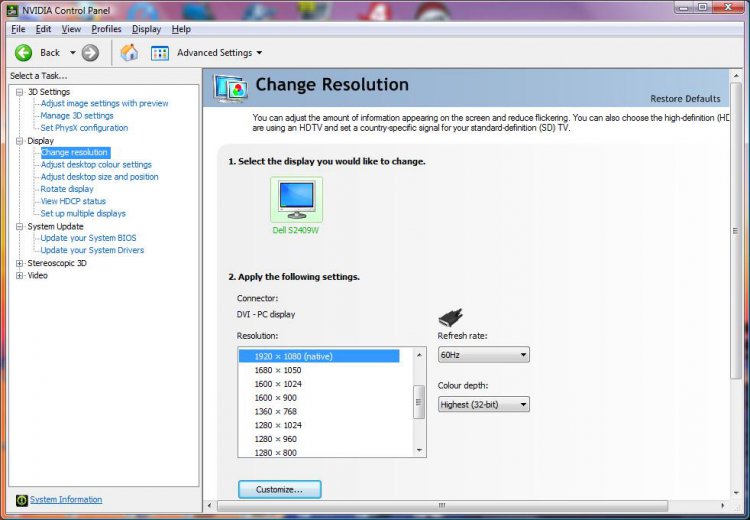
Task: Open Update your System BIOS
Action: [88, 238]
